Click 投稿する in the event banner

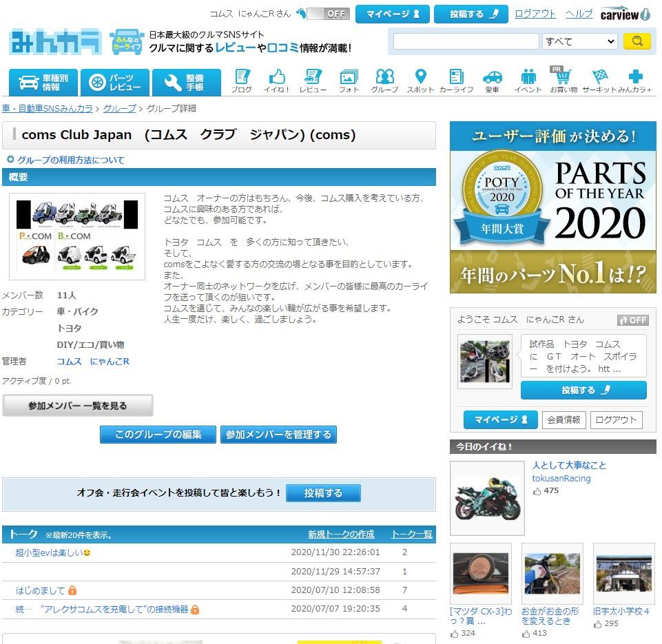[323, 493]
